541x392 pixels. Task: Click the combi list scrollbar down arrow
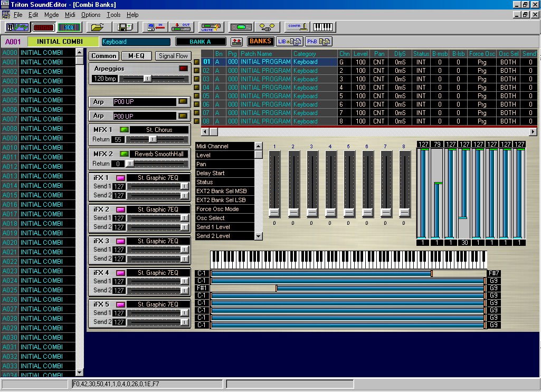click(x=80, y=372)
